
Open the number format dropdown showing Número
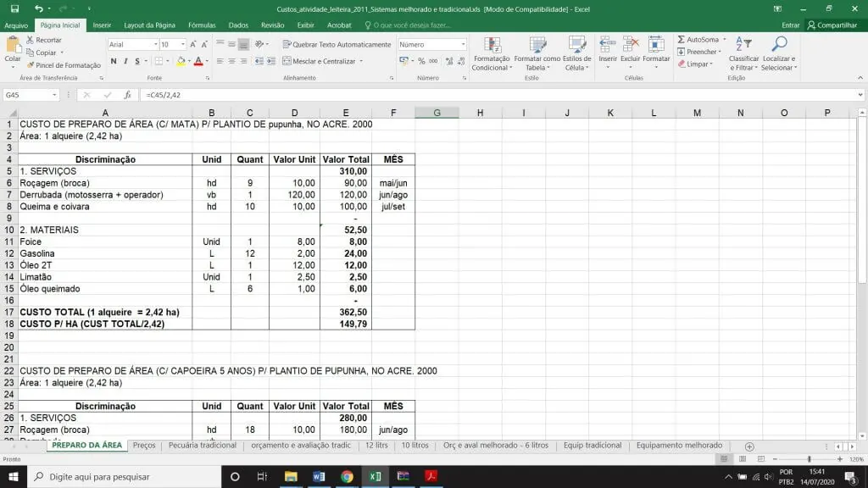[463, 44]
